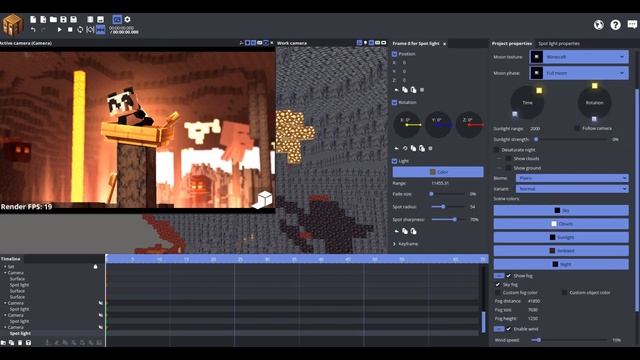
Task: Open project using the folder icon
Action: tap(53, 19)
